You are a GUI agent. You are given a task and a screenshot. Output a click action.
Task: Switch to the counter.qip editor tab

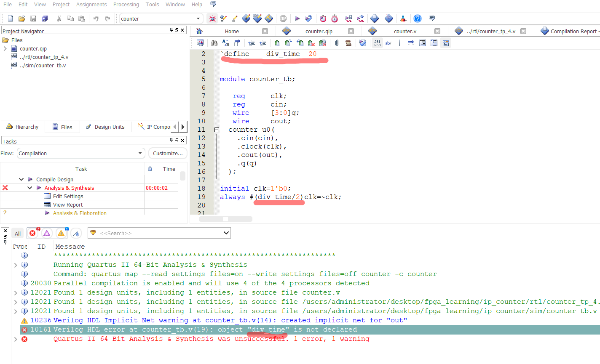(x=319, y=31)
